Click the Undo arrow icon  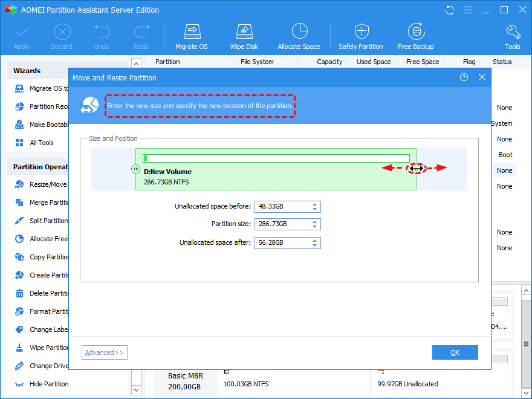[x=102, y=31]
